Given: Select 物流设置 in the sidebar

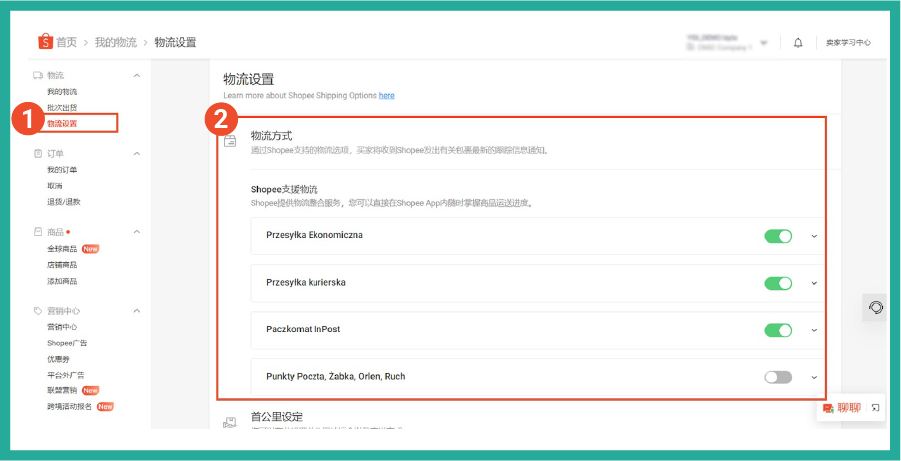Looking at the screenshot, I should [x=62, y=124].
